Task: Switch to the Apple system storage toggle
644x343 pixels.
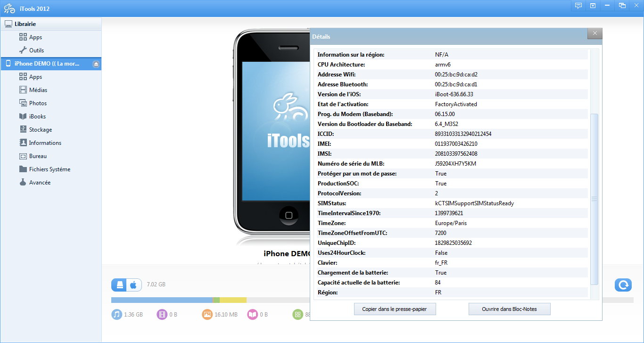Action: (x=134, y=284)
